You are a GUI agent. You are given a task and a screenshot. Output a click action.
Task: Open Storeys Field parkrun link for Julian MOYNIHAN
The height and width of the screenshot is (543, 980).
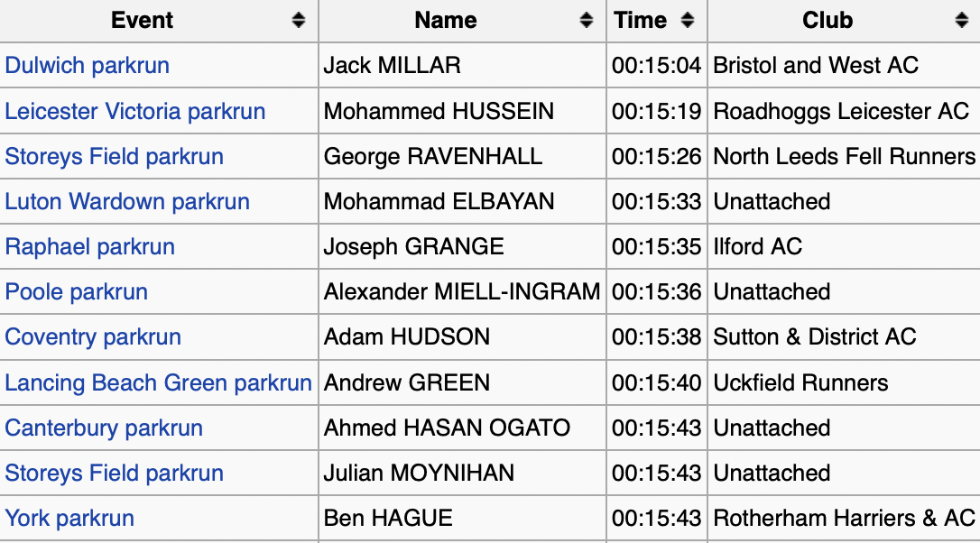pos(115,473)
